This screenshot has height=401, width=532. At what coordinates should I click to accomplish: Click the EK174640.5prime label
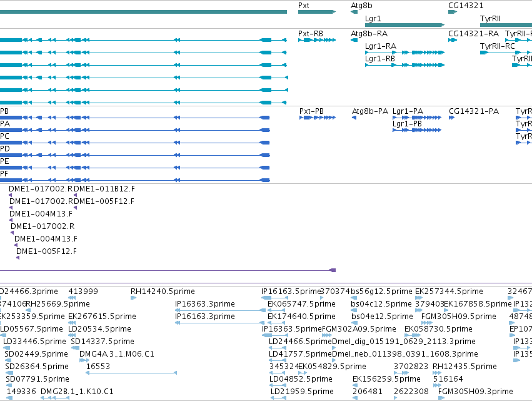point(301,317)
